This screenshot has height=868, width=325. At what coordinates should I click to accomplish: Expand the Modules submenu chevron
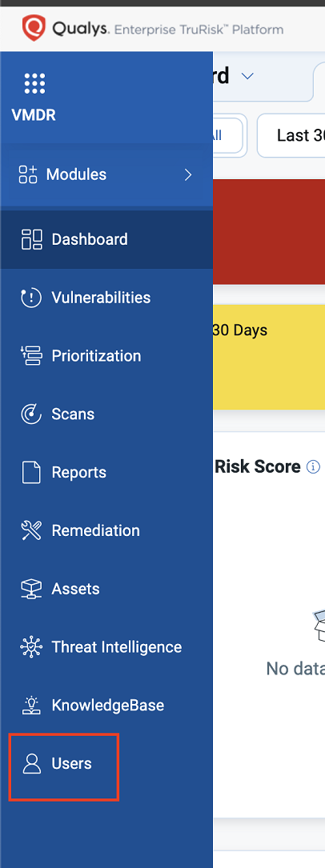tap(188, 175)
